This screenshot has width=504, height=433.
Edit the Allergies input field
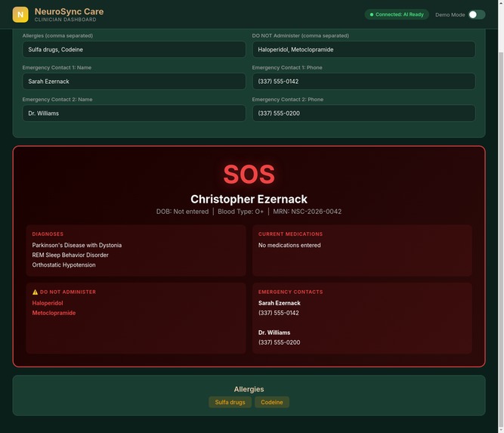[x=134, y=50]
